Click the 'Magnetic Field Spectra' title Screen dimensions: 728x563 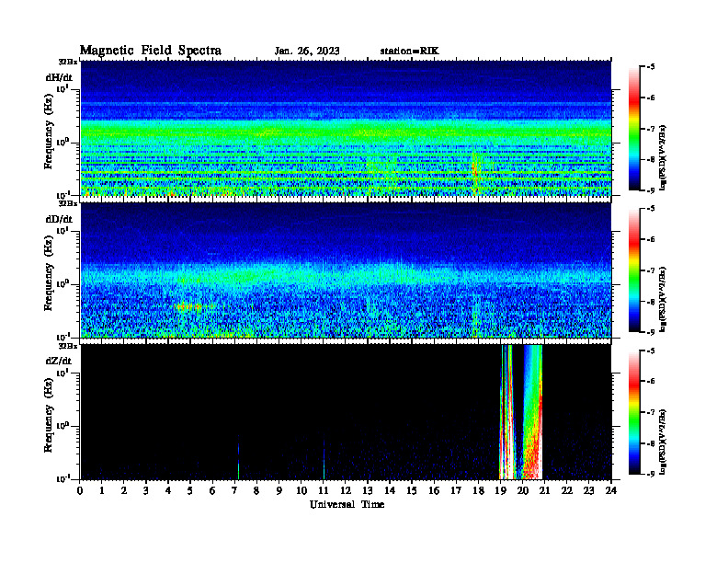pos(151,51)
